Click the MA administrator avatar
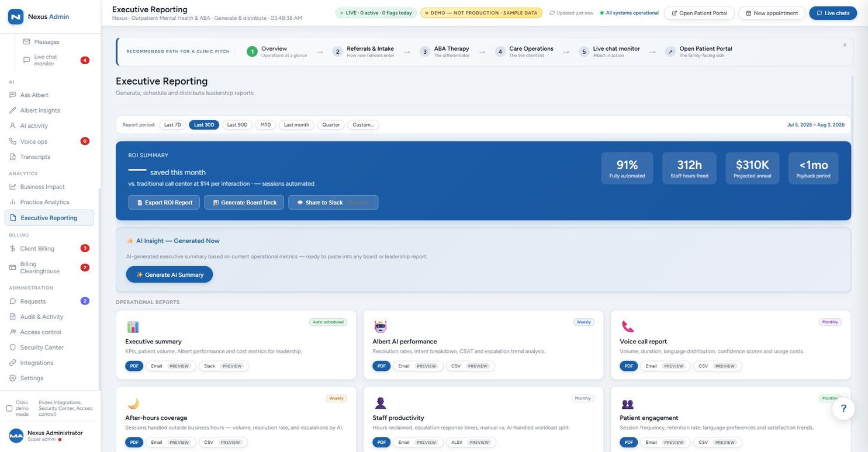 click(16, 436)
